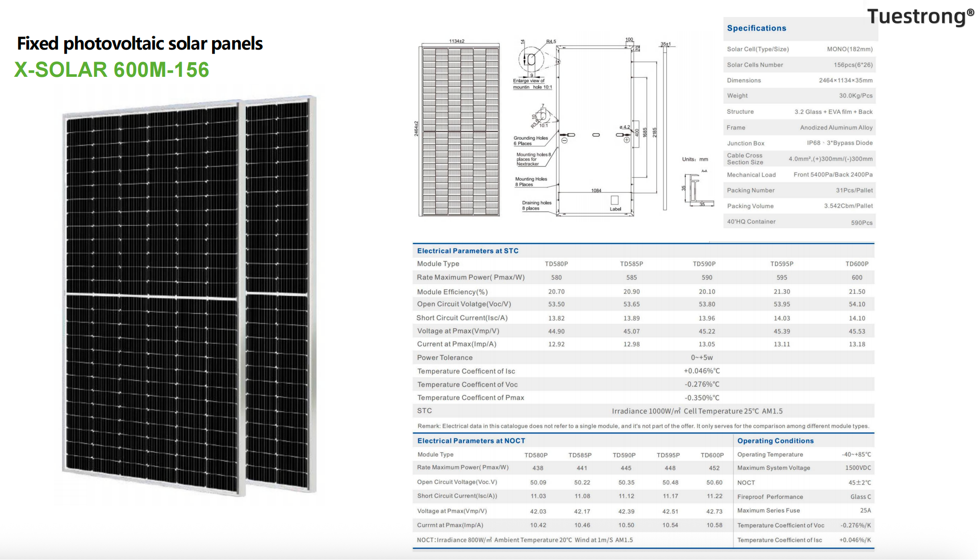Click the TD580P column header in STC table

point(556,264)
